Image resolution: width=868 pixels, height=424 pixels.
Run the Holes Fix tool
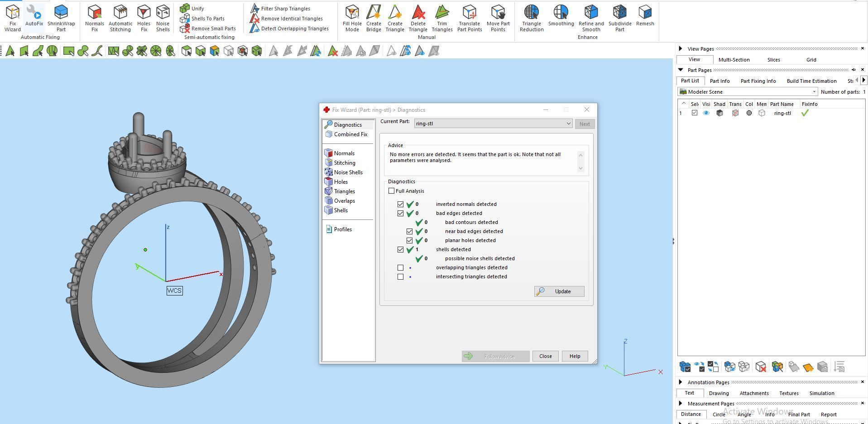point(144,19)
